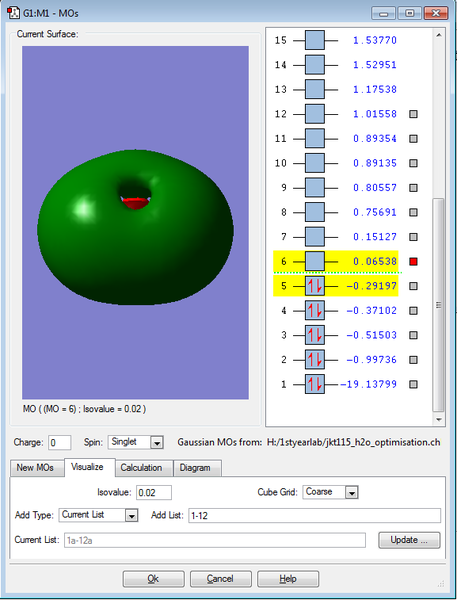457x600 pixels.
Task: Click energy value -0.99736
Action: (371, 360)
